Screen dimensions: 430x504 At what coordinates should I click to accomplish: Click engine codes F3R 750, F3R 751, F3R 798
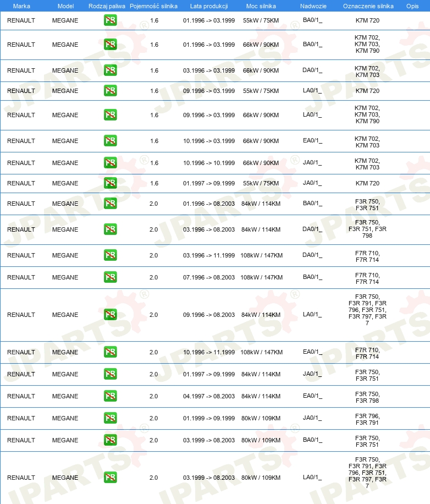[x=367, y=229]
